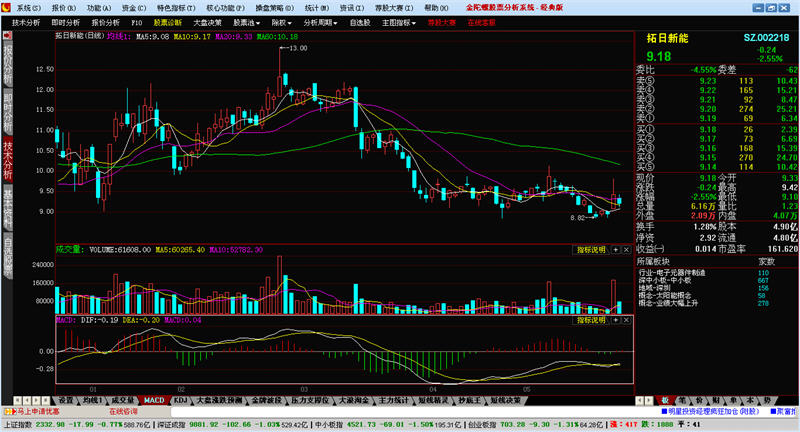Click the 指标说明 button in the volume panel

click(x=591, y=249)
